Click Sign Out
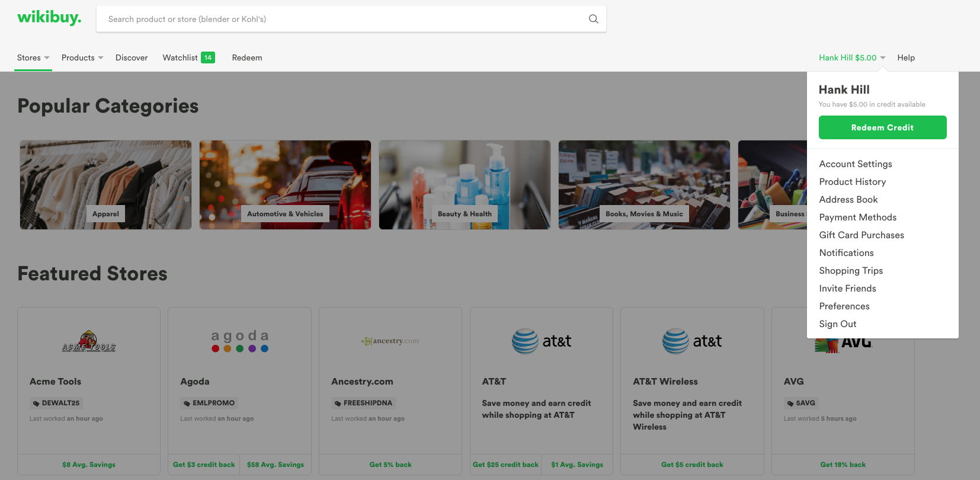The width and height of the screenshot is (980, 480). pos(838,324)
